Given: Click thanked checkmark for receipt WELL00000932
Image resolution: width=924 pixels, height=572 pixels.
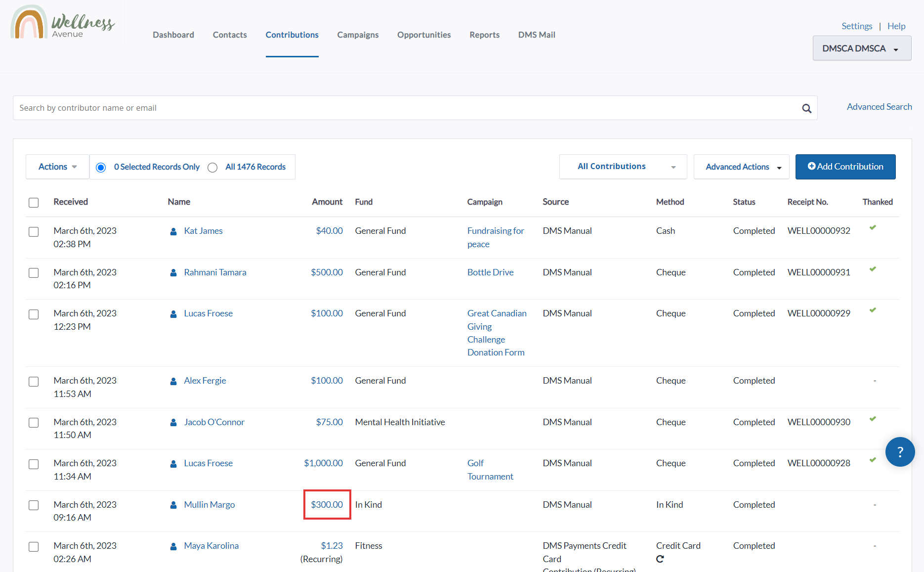Looking at the screenshot, I should coord(873,228).
